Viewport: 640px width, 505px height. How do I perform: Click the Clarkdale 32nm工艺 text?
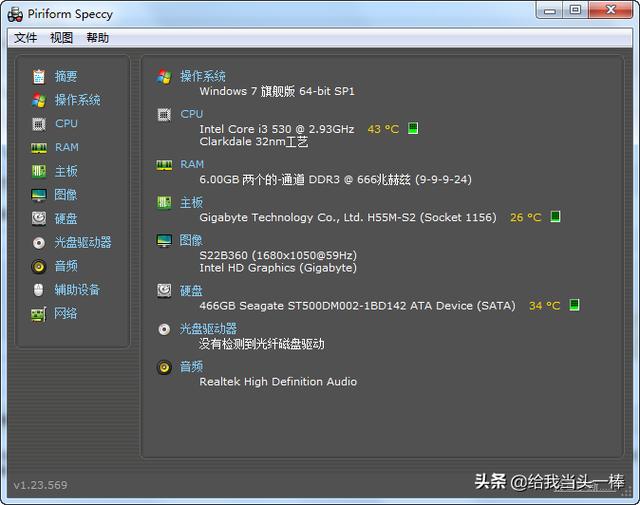tap(254, 142)
